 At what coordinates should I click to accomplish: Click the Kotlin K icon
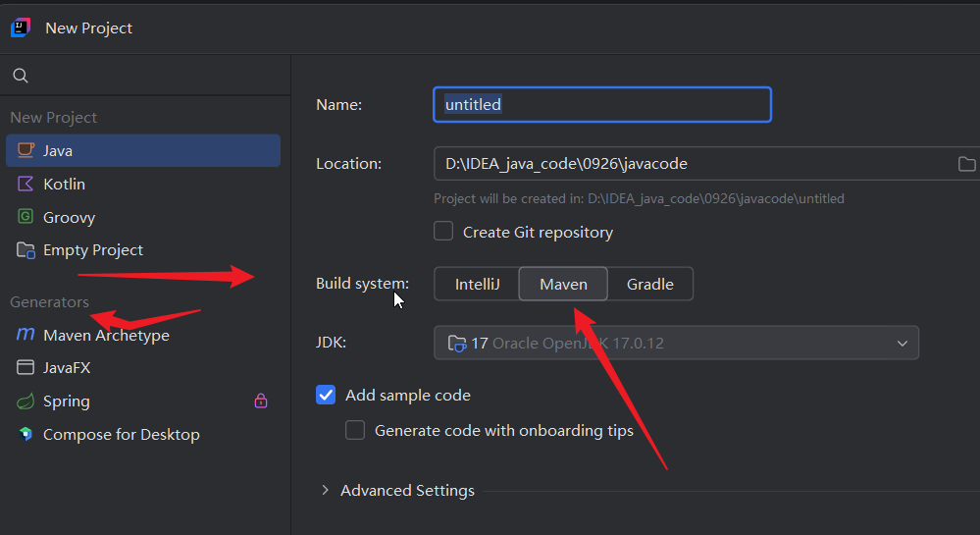(26, 184)
